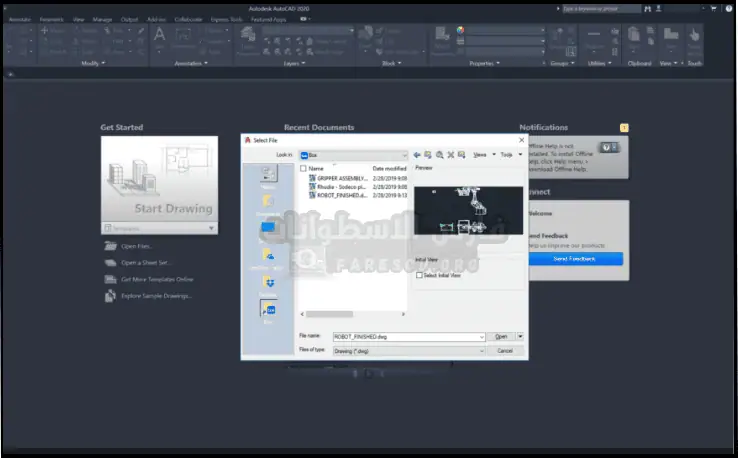Viewport: 738px width, 458px height.
Task: Click Measure icon in Utilities panel
Action: click(594, 34)
